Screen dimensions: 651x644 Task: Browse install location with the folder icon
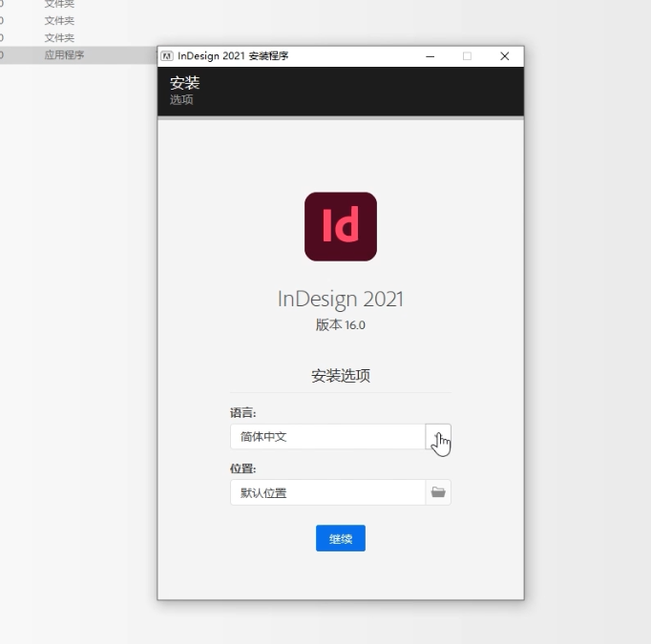click(438, 492)
